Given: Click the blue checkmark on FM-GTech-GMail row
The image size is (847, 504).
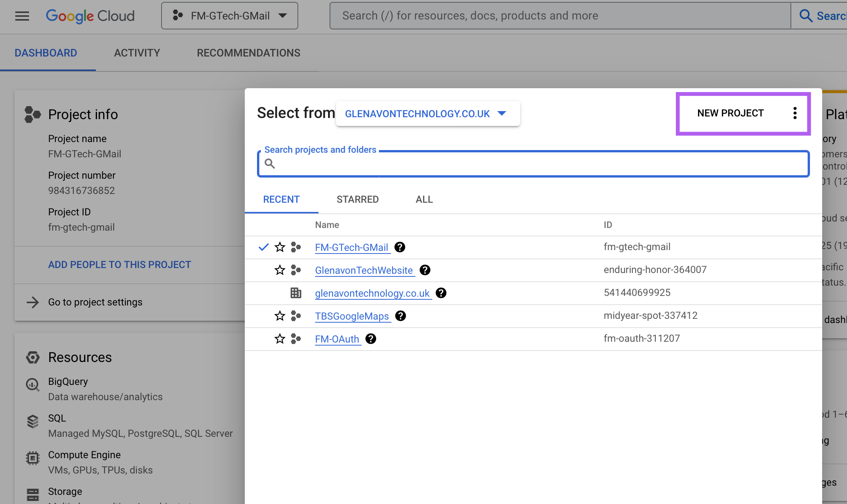Looking at the screenshot, I should (x=263, y=247).
